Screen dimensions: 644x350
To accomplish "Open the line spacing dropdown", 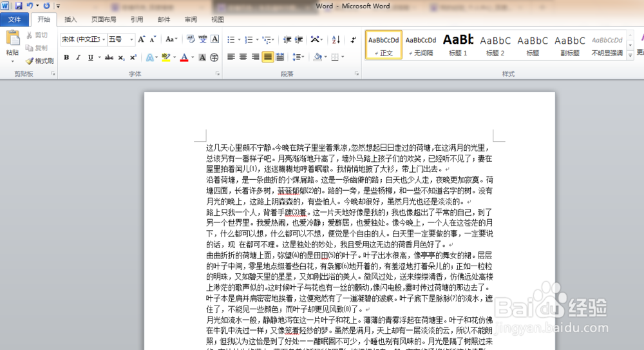I will 298,57.
